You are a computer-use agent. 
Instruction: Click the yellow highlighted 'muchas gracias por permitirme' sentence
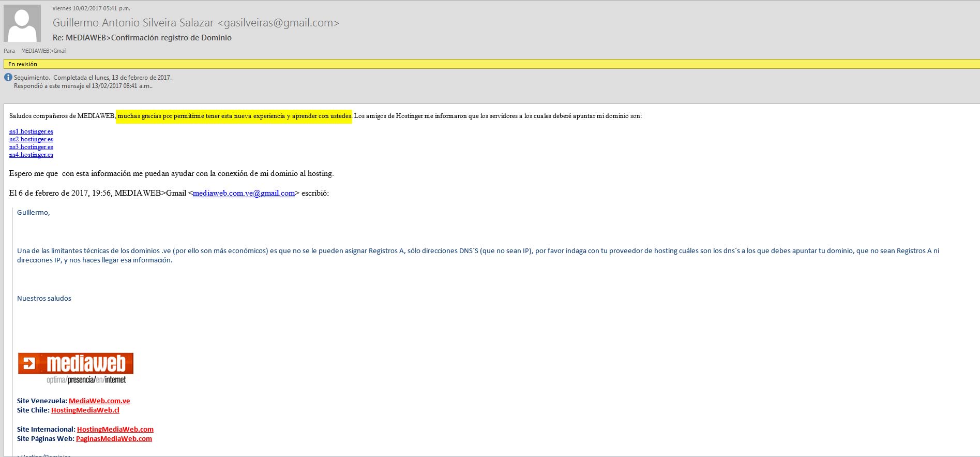[x=234, y=116]
